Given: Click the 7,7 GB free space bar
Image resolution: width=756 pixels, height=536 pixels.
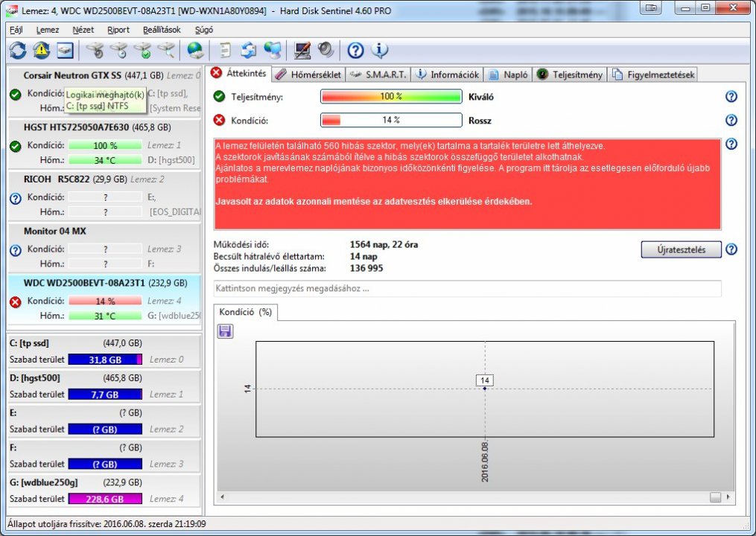Looking at the screenshot, I should (105, 395).
